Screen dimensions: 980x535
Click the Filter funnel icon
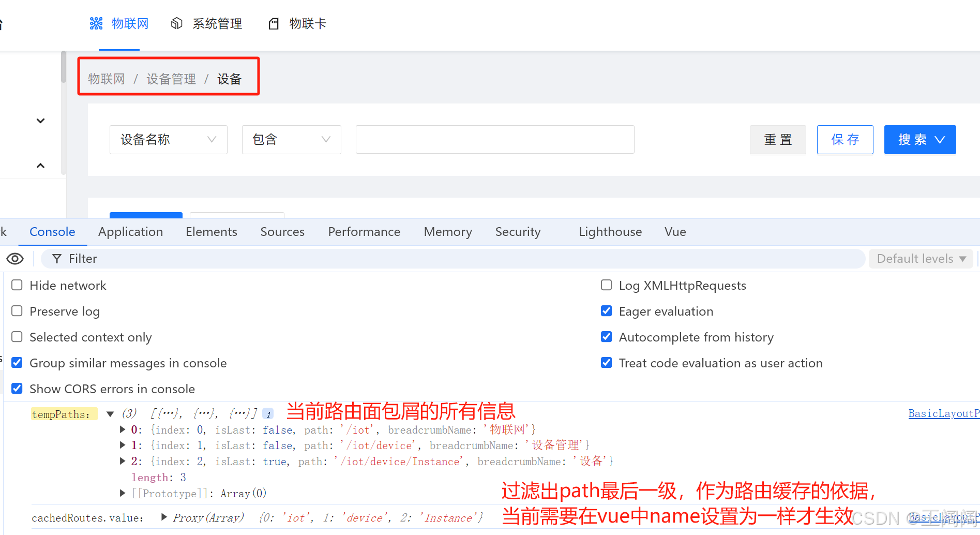pos(57,259)
